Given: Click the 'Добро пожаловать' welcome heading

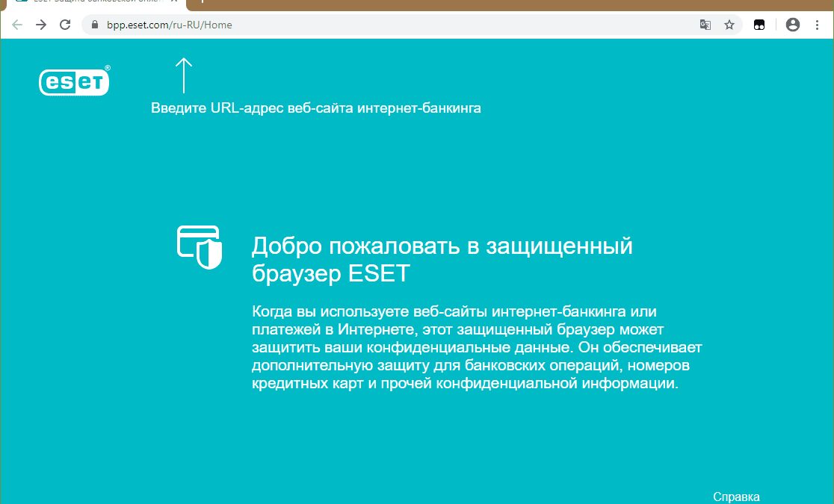Looking at the screenshot, I should [442, 259].
